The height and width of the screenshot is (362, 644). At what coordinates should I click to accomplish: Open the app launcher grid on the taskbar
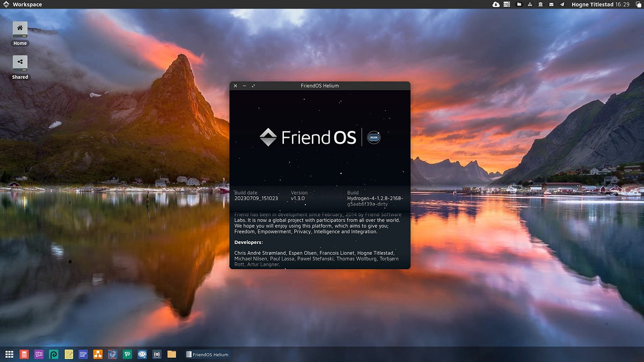[x=9, y=354]
